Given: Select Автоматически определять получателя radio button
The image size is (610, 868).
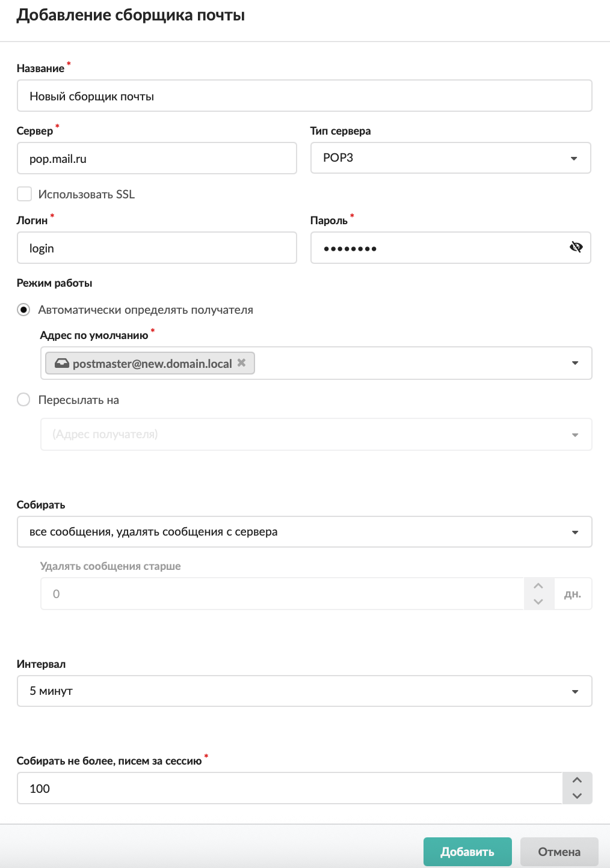Looking at the screenshot, I should (x=23, y=310).
